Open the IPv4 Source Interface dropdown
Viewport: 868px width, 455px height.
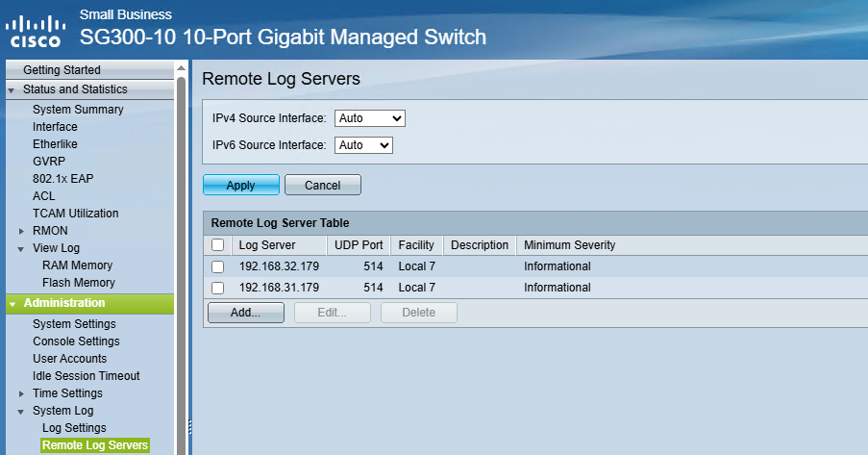(370, 118)
